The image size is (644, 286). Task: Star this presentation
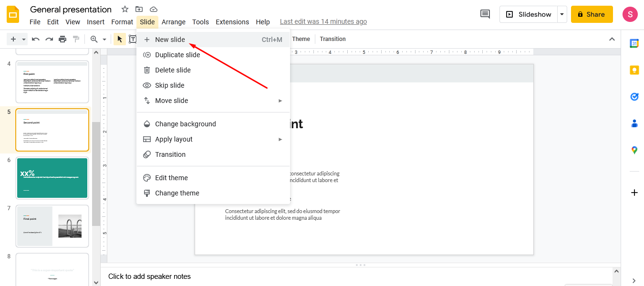[x=124, y=9]
